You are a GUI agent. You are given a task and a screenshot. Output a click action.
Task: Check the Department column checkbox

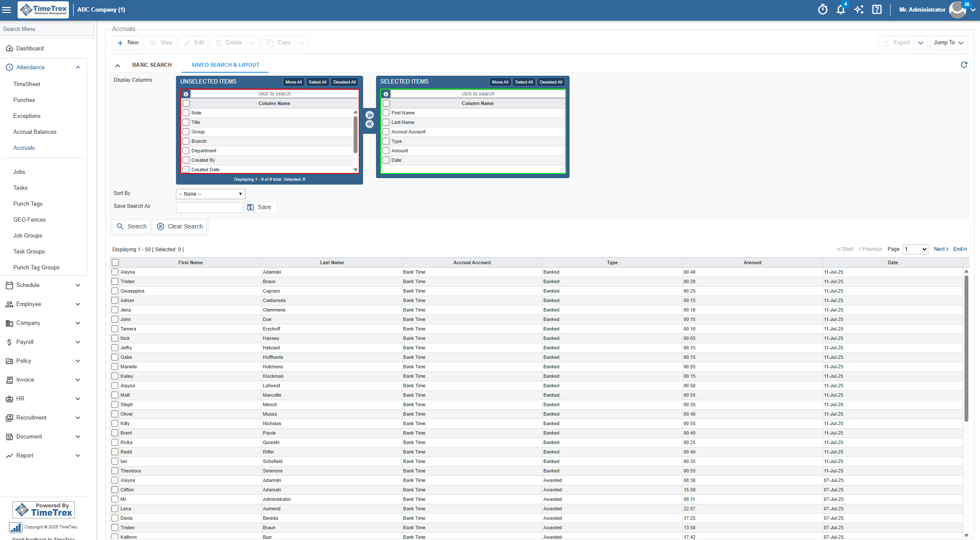(x=186, y=151)
